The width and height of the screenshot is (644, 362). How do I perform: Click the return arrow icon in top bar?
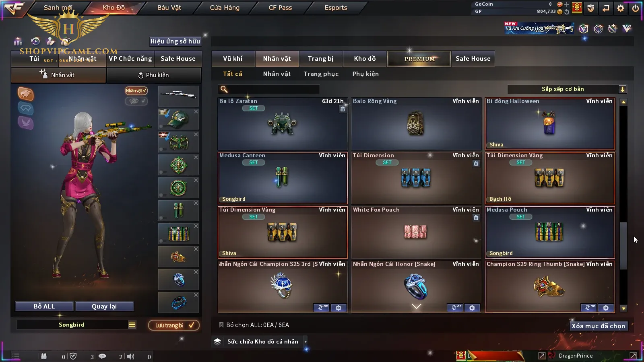tap(606, 8)
